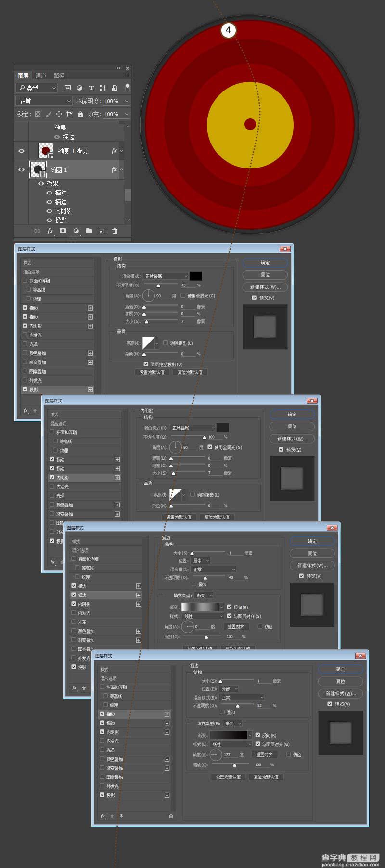
Task: Click 重置对齐 in front stroke dialog
Action: [265, 754]
